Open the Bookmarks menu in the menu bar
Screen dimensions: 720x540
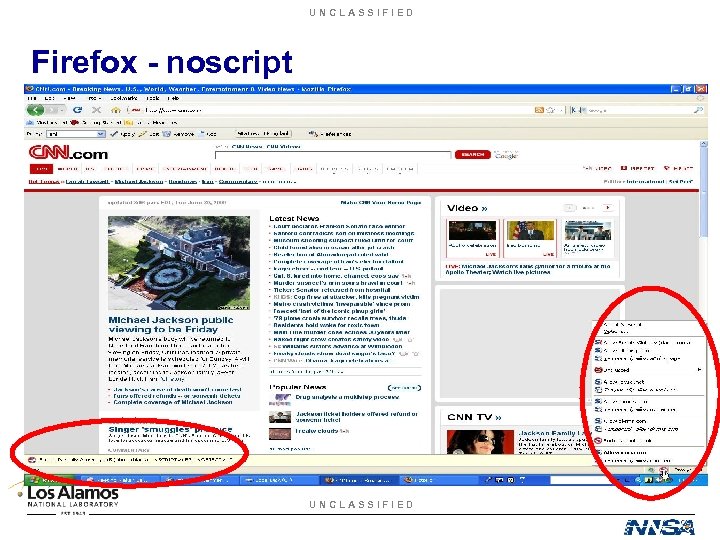point(124,98)
